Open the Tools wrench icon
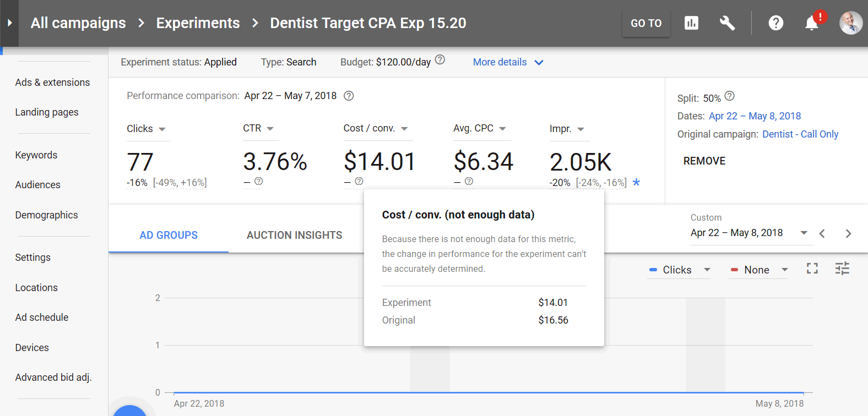The height and width of the screenshot is (416, 868). pos(727,23)
